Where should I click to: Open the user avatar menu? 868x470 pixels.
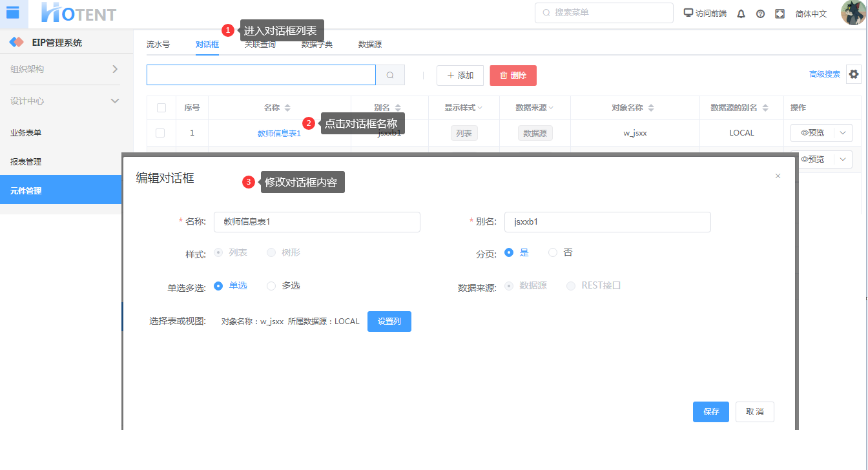pos(853,13)
